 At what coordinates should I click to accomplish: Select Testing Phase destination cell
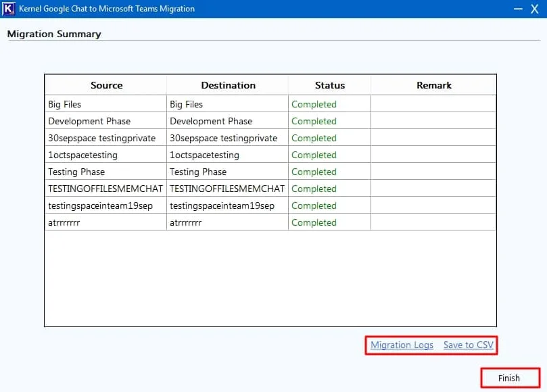pyautogui.click(x=228, y=172)
